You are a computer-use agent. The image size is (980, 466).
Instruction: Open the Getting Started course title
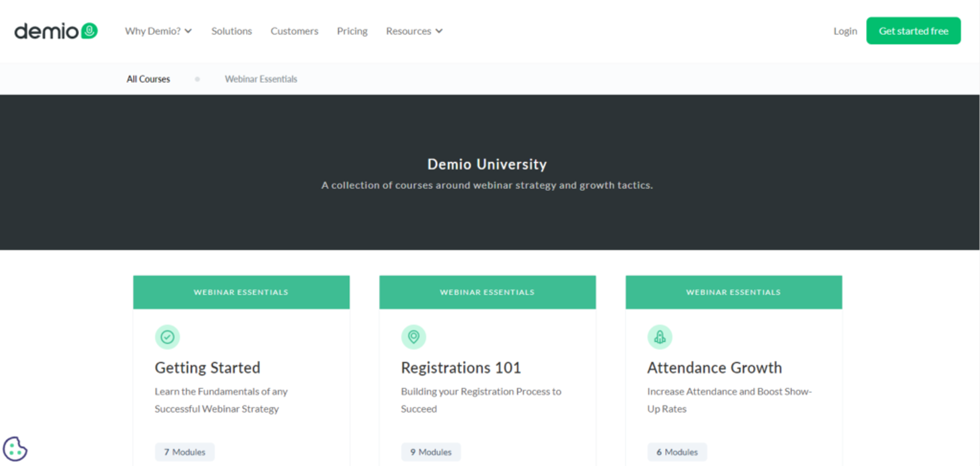click(208, 367)
